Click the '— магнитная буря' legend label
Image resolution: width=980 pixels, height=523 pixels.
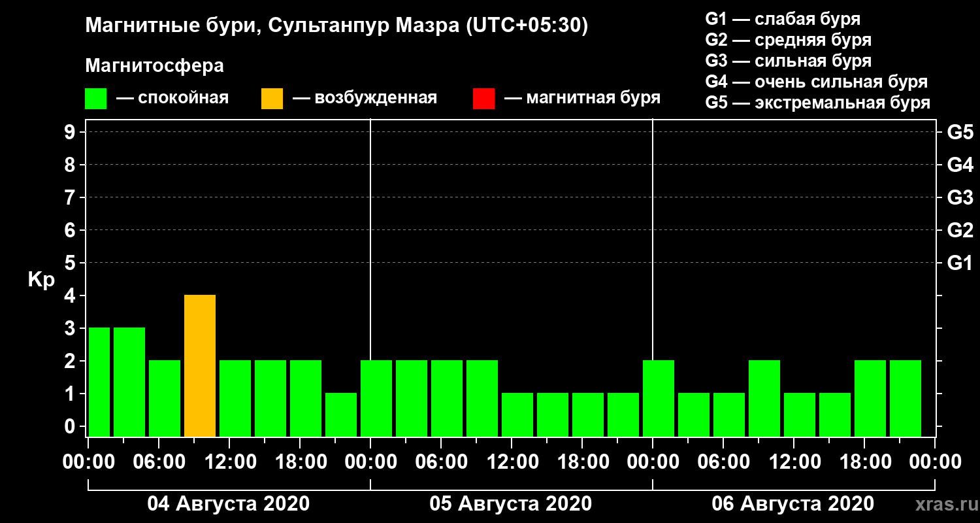coord(582,99)
